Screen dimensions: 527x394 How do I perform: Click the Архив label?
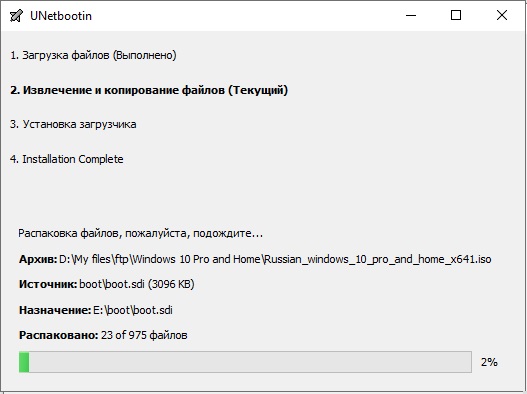(x=38, y=260)
